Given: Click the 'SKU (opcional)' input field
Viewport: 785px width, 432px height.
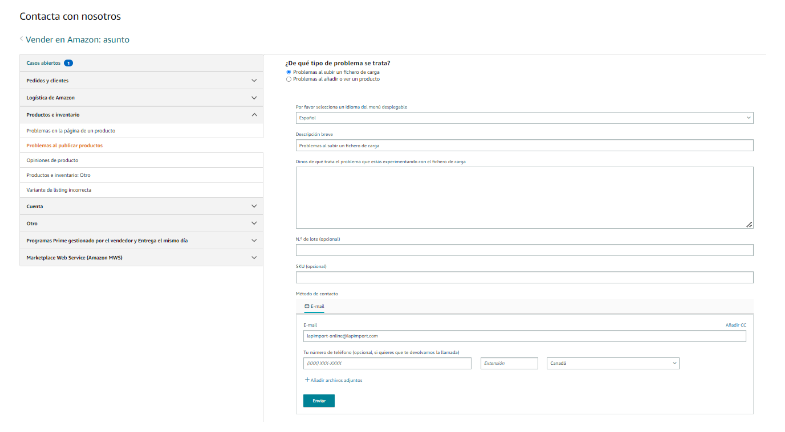Looking at the screenshot, I should [524, 277].
